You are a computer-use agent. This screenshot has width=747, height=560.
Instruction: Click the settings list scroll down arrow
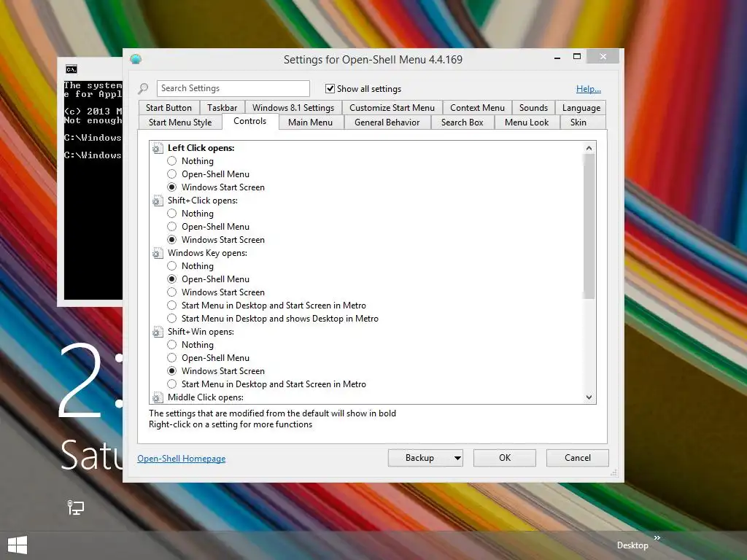pyautogui.click(x=589, y=397)
